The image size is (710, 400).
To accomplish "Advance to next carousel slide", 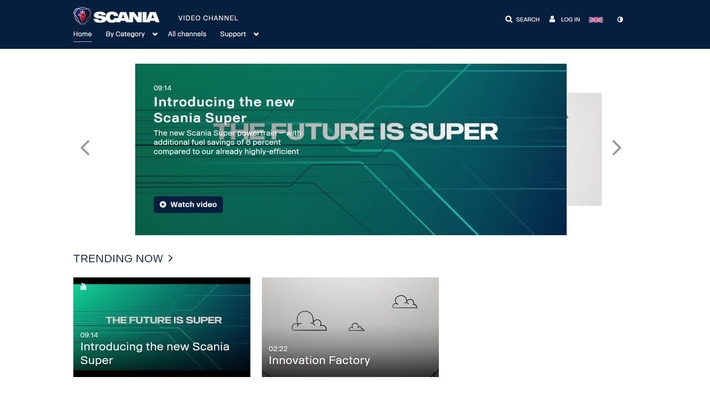I will [616, 148].
